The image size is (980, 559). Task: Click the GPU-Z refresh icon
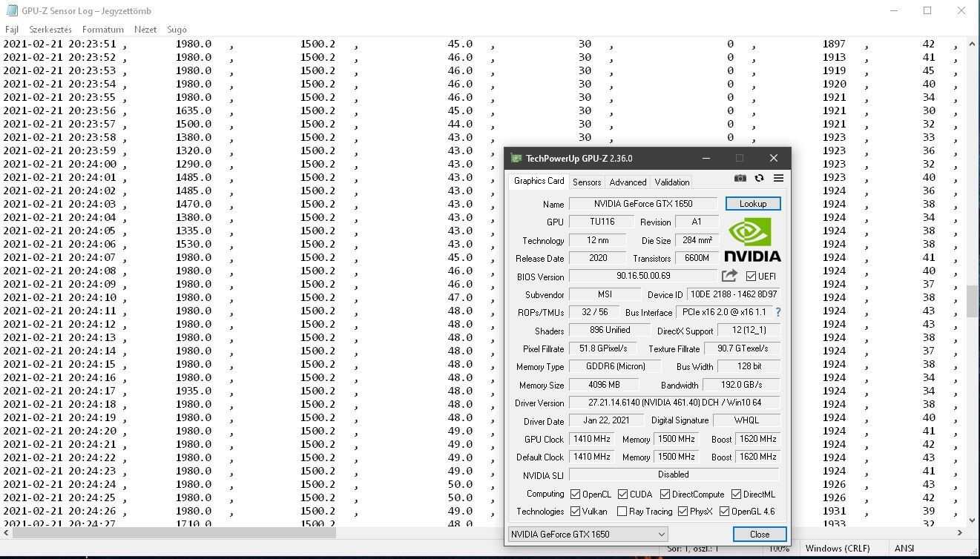tap(759, 178)
